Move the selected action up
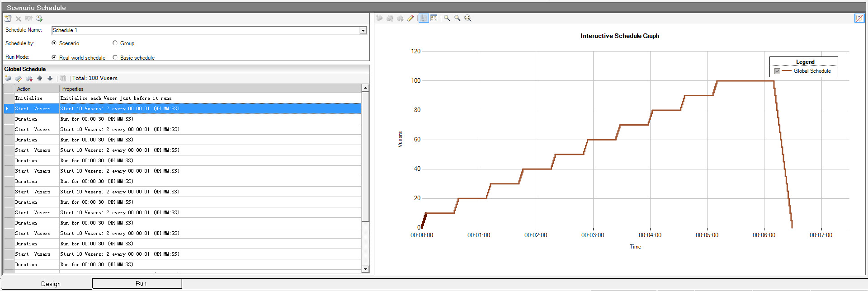The width and height of the screenshot is (868, 291). pyautogui.click(x=40, y=79)
